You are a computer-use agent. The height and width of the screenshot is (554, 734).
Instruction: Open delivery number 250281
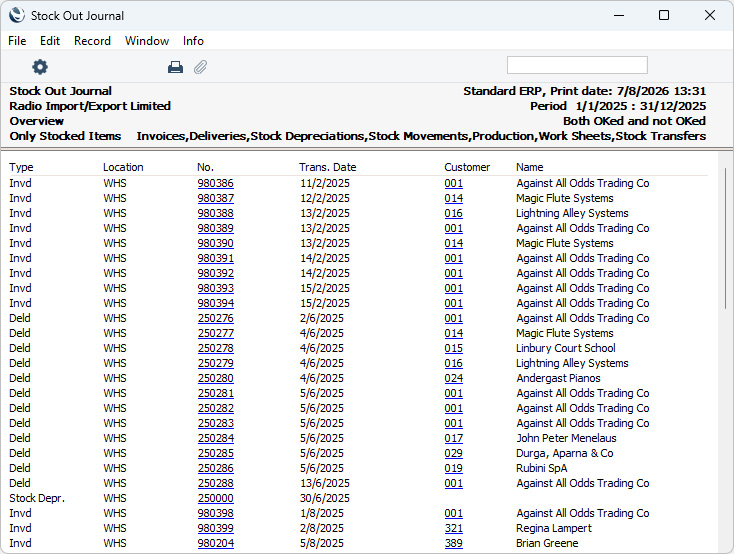215,393
